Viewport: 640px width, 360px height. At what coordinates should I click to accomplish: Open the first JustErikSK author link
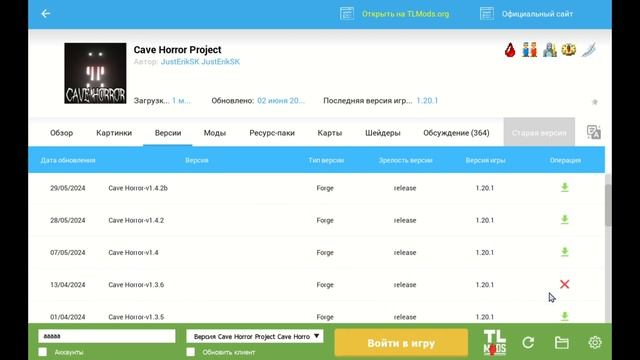[180, 62]
